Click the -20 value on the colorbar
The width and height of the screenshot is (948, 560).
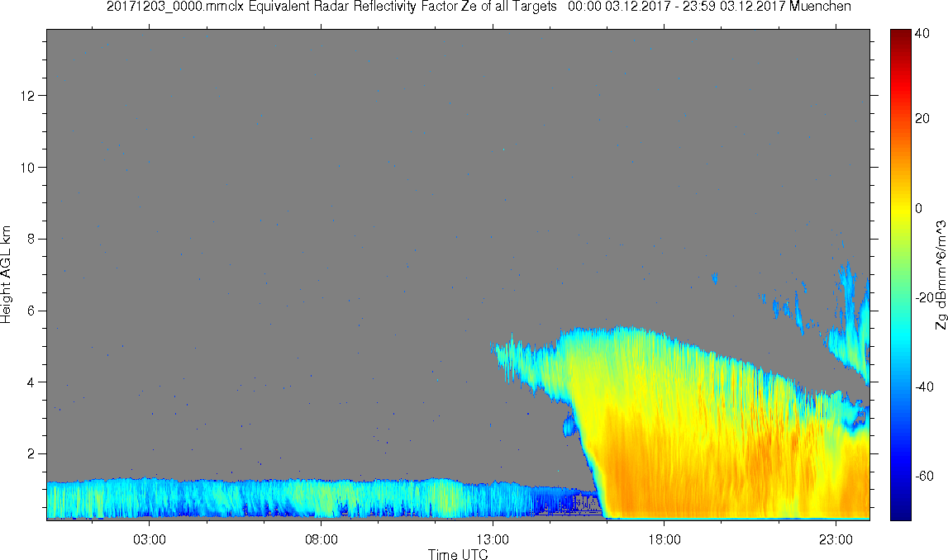[x=924, y=298]
